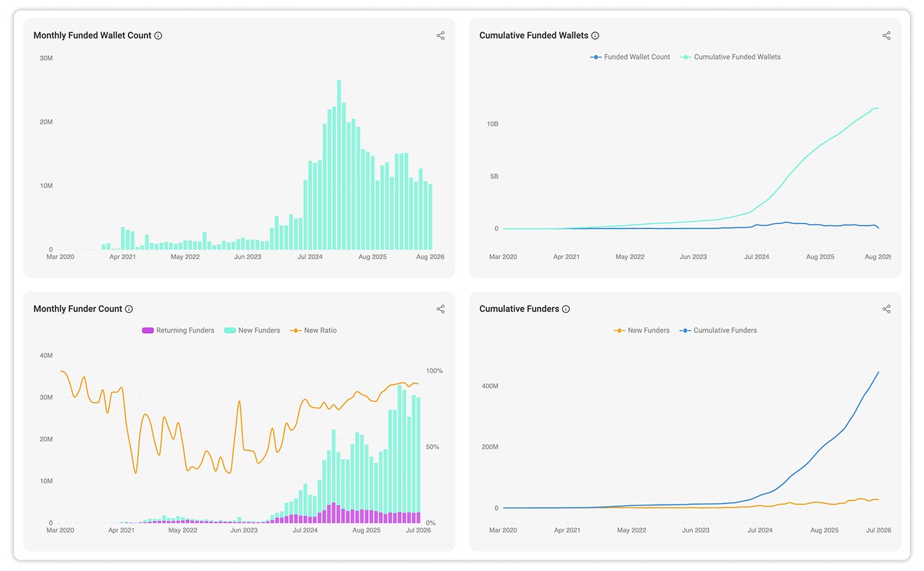Screen dimensions: 924x571
Task: Toggle Returning Funders legend entry
Action: (x=178, y=330)
